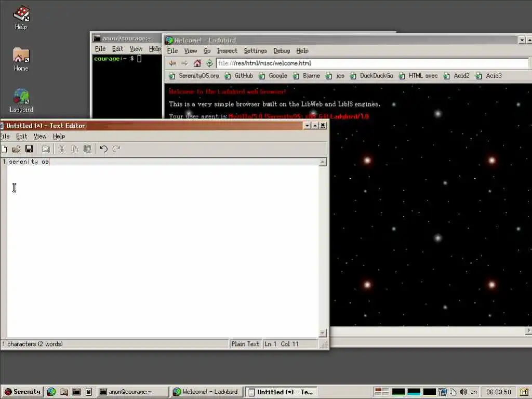The width and height of the screenshot is (532, 399).
Task: Open the Ladybird File menu
Action: pos(172,51)
